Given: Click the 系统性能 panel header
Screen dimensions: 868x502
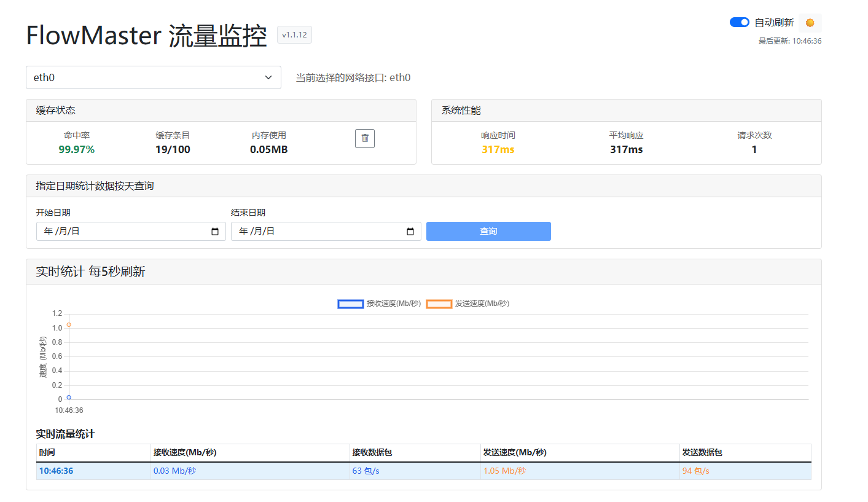Looking at the screenshot, I should pyautogui.click(x=627, y=111).
